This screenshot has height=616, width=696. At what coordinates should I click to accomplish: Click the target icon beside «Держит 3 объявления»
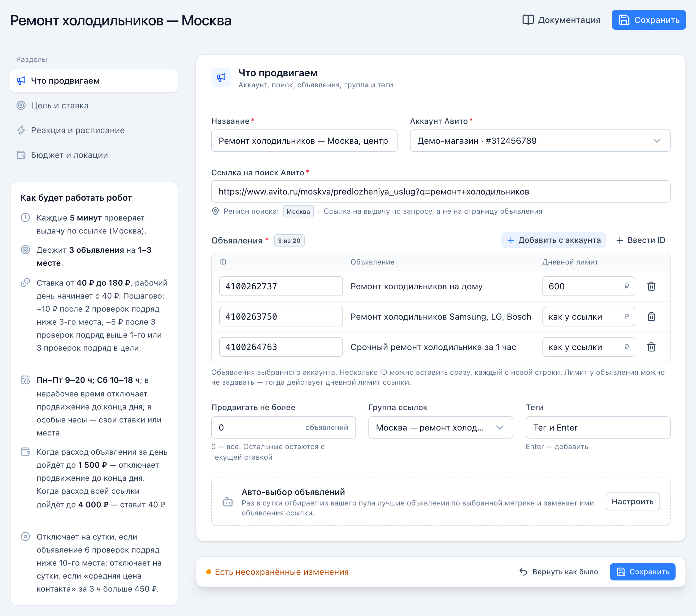[x=25, y=250]
